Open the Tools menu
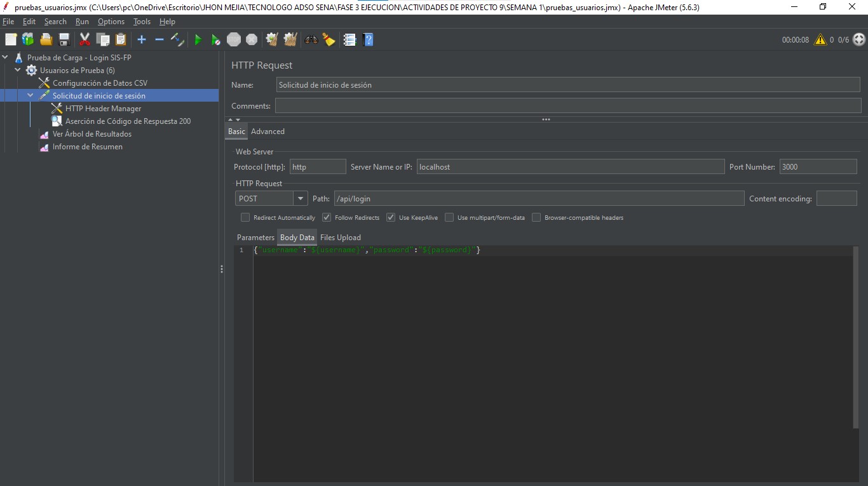This screenshot has width=868, height=486. [x=142, y=22]
